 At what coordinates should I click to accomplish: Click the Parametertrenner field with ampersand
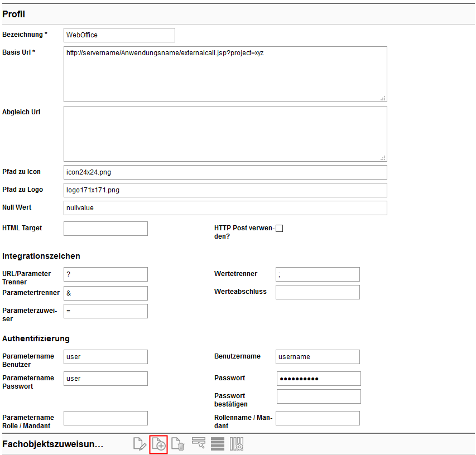(x=105, y=293)
